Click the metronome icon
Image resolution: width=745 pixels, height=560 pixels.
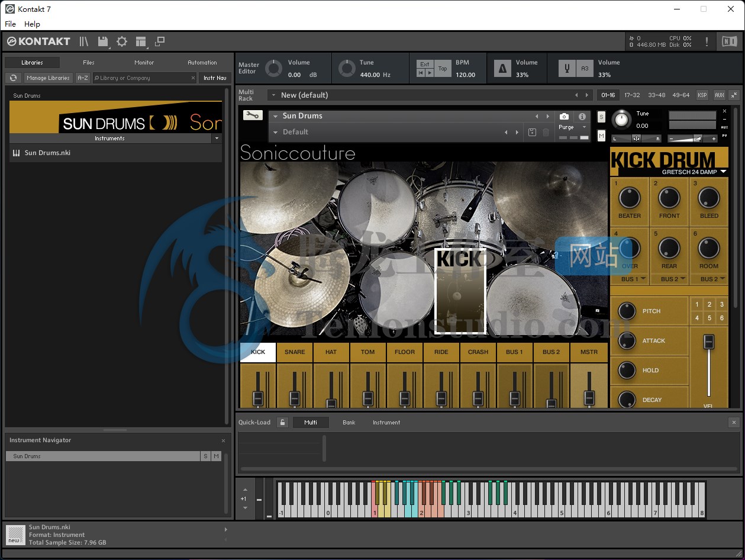click(x=502, y=69)
